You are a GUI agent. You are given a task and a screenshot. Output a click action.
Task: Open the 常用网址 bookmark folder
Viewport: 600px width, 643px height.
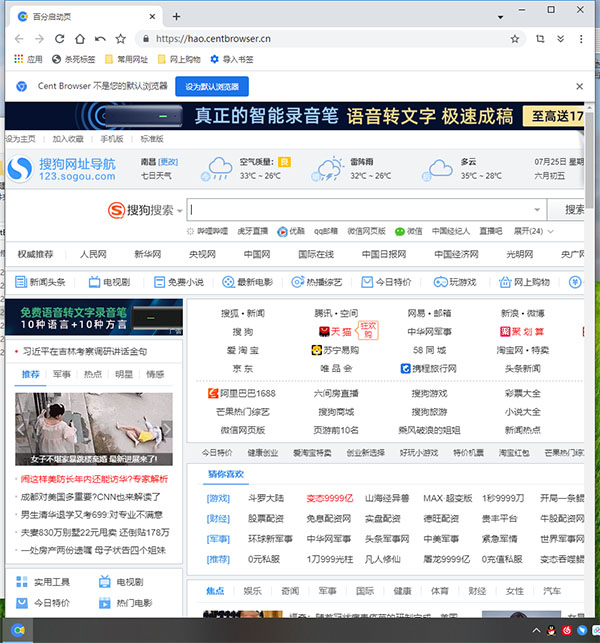pyautogui.click(x=126, y=59)
